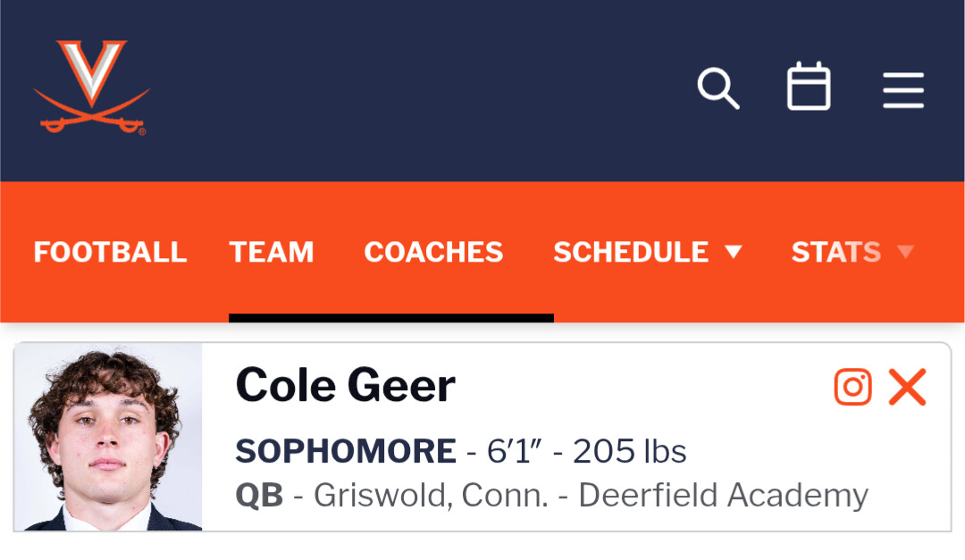Open the hamburger menu
The height and width of the screenshot is (560, 965).
[903, 89]
